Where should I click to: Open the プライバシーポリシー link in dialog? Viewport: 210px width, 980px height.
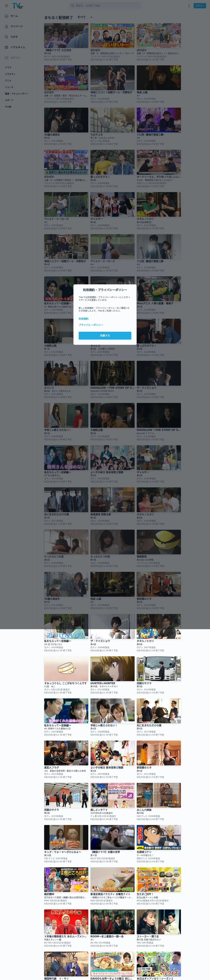point(91,325)
